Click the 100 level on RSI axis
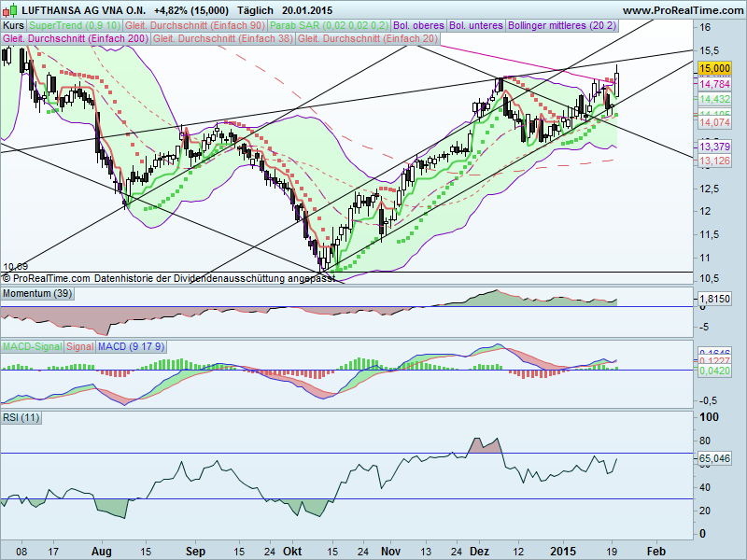Screen dimensions: 747x560 [x=709, y=417]
